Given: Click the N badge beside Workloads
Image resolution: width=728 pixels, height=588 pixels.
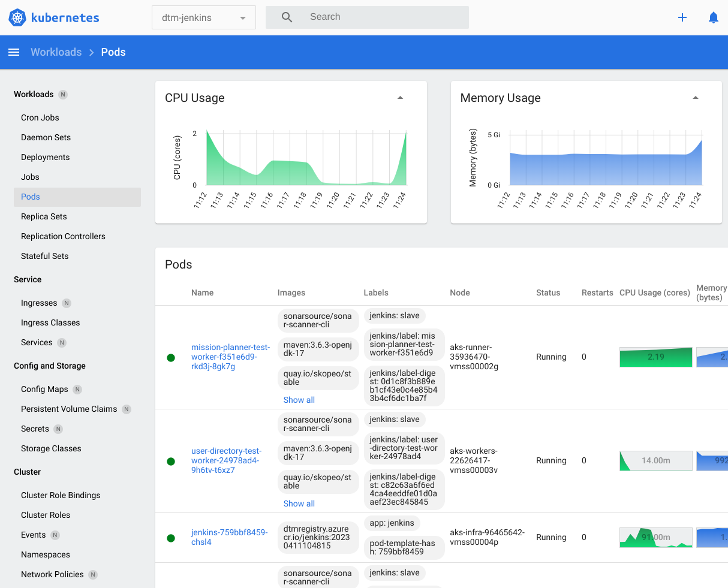Looking at the screenshot, I should 63,95.
